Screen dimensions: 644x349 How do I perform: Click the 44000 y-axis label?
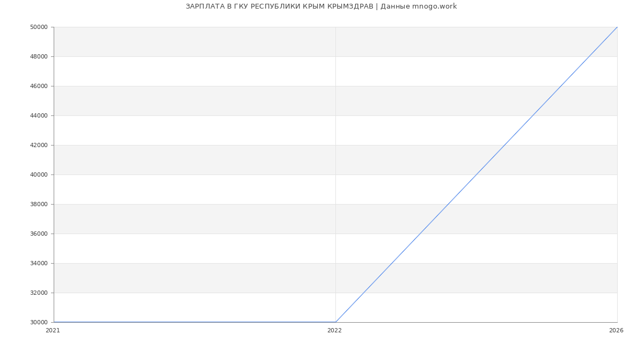pyautogui.click(x=39, y=115)
